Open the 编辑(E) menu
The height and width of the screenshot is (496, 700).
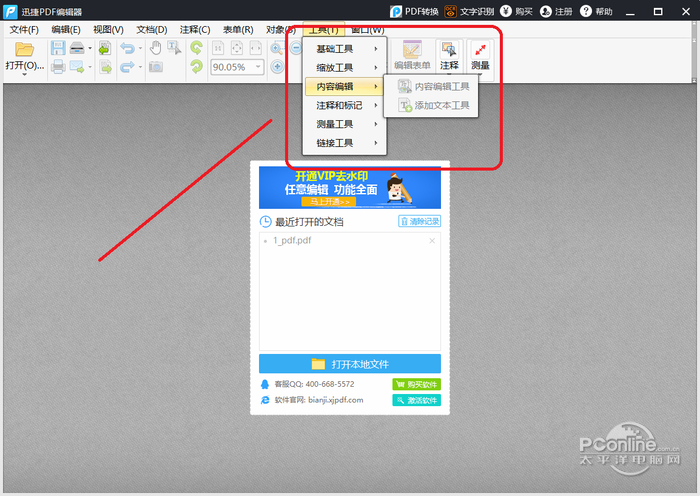(x=66, y=29)
